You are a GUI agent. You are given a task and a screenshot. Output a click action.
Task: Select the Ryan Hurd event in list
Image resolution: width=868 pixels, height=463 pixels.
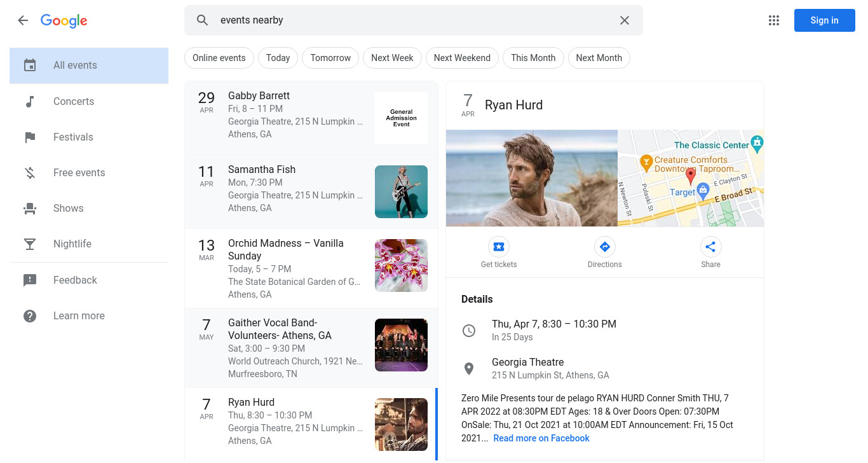311,424
